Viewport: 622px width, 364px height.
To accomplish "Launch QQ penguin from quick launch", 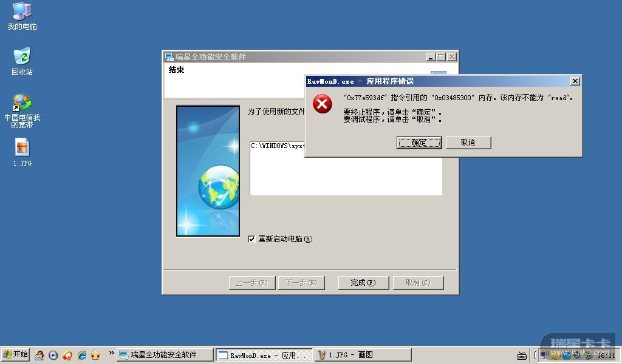I will point(39,355).
